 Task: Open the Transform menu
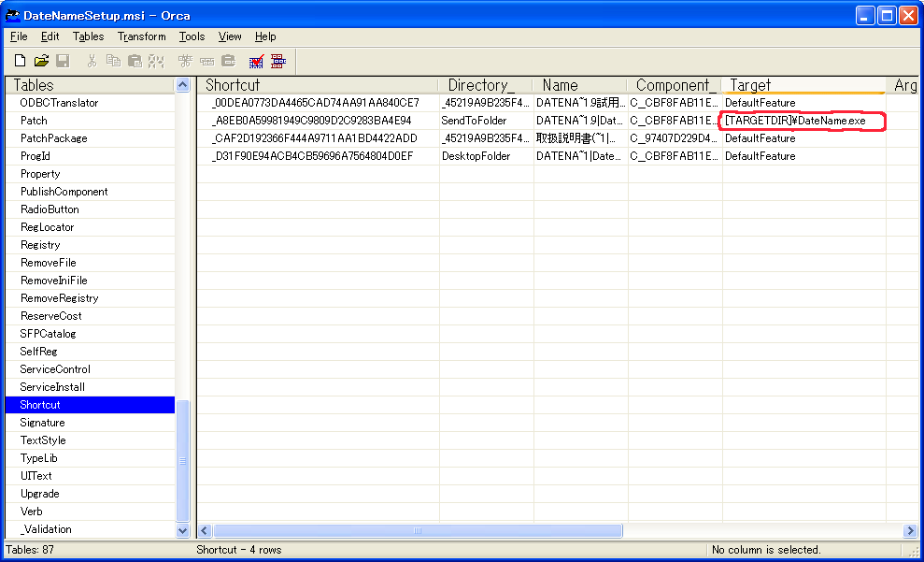[x=141, y=36]
